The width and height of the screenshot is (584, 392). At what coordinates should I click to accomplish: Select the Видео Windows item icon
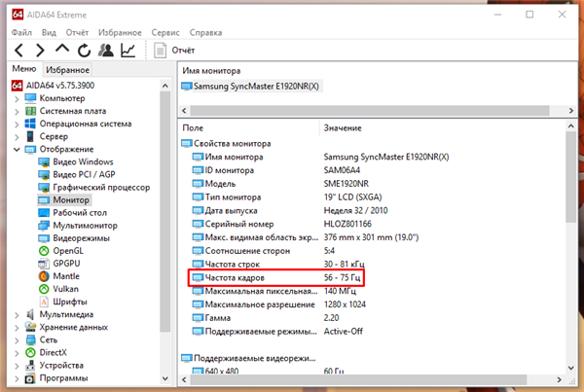click(x=44, y=162)
